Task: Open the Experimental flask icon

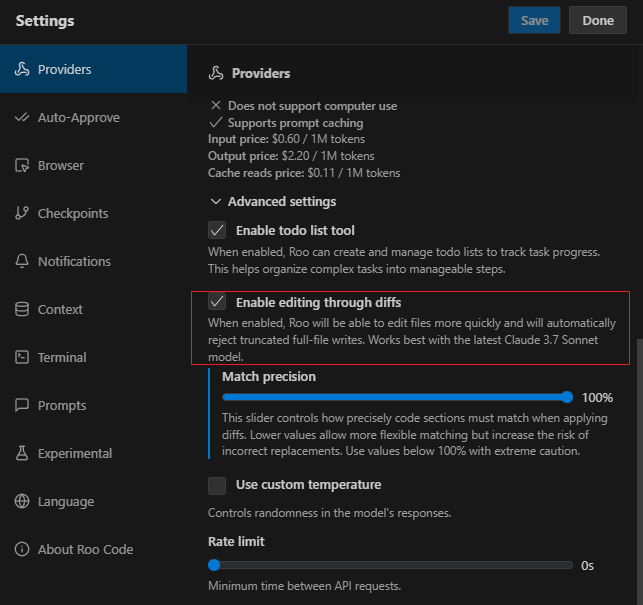Action: point(22,453)
